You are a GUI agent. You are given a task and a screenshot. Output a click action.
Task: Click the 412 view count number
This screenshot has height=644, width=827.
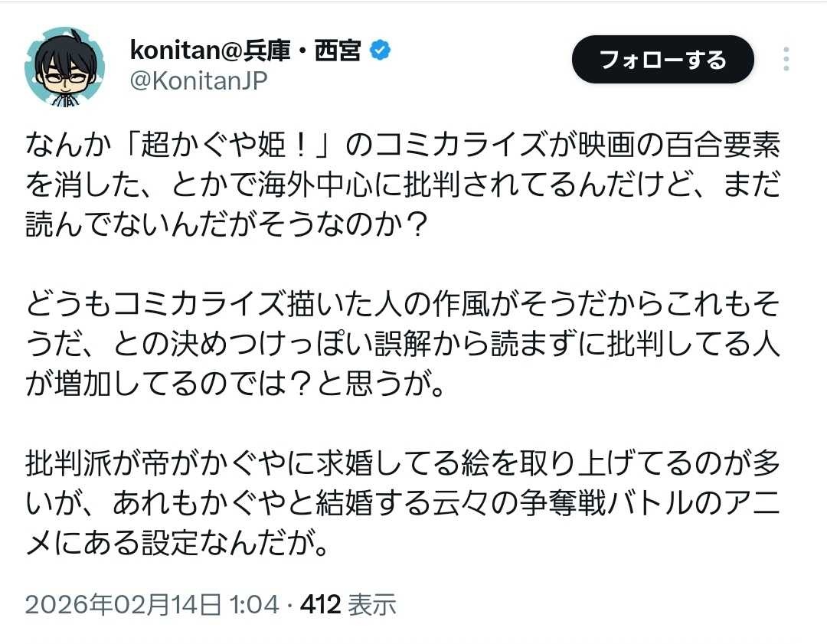pos(319,605)
